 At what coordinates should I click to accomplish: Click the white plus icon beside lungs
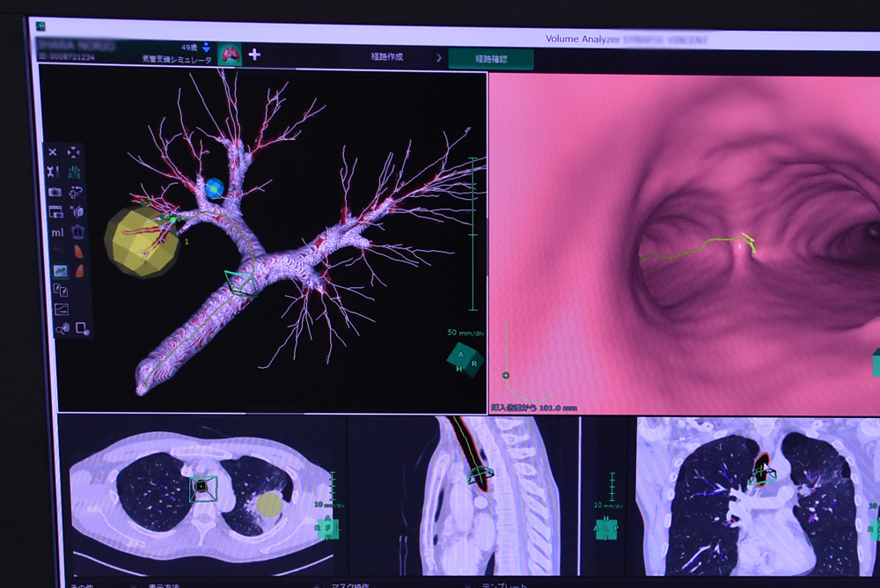[254, 55]
